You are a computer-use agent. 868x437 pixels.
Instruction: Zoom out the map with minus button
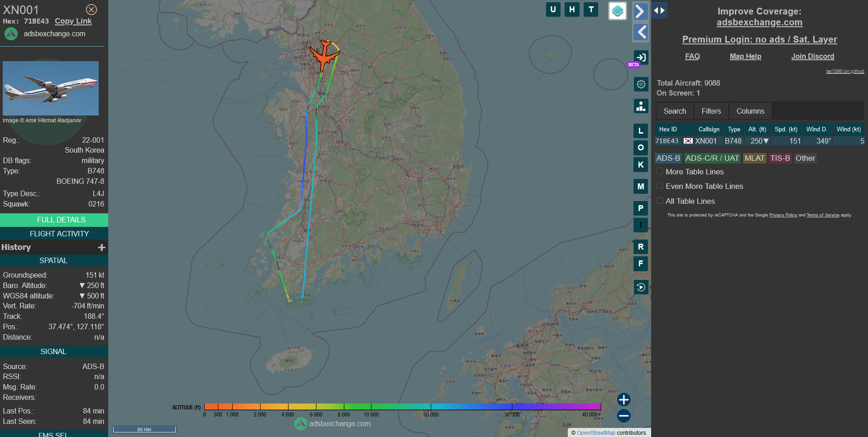[623, 416]
